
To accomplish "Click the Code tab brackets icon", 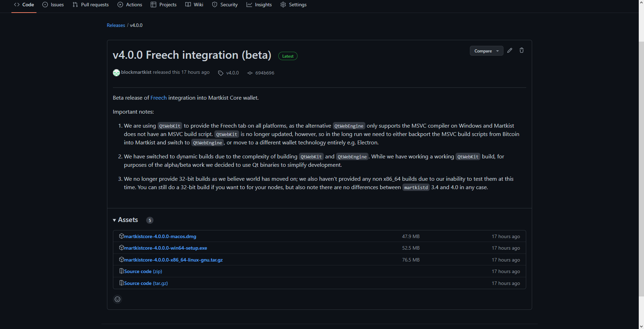I will pos(17,5).
